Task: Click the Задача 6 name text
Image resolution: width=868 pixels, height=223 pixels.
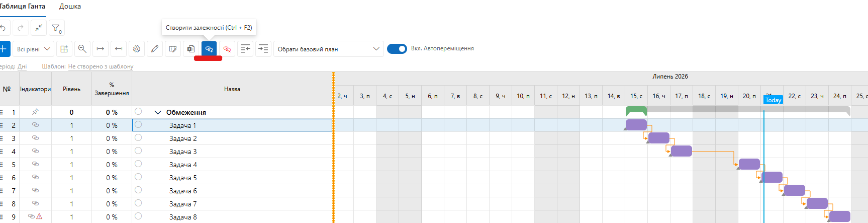Action: (x=183, y=191)
